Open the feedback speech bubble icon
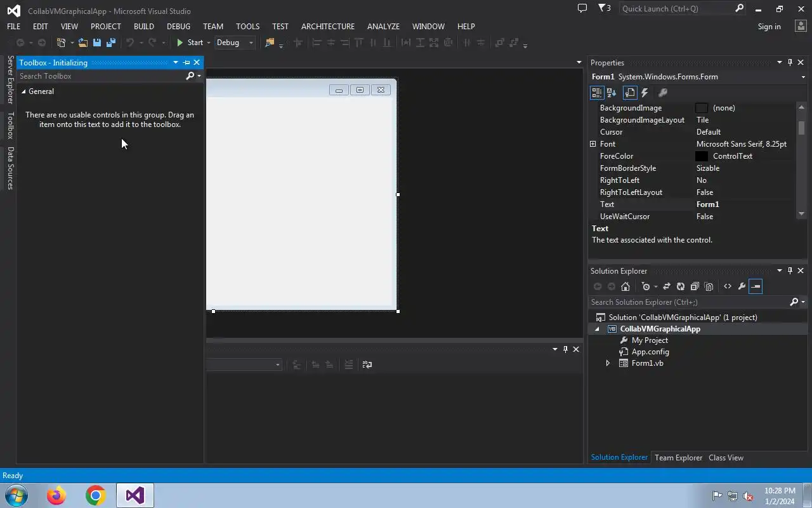This screenshot has height=508, width=812. pyautogui.click(x=582, y=8)
